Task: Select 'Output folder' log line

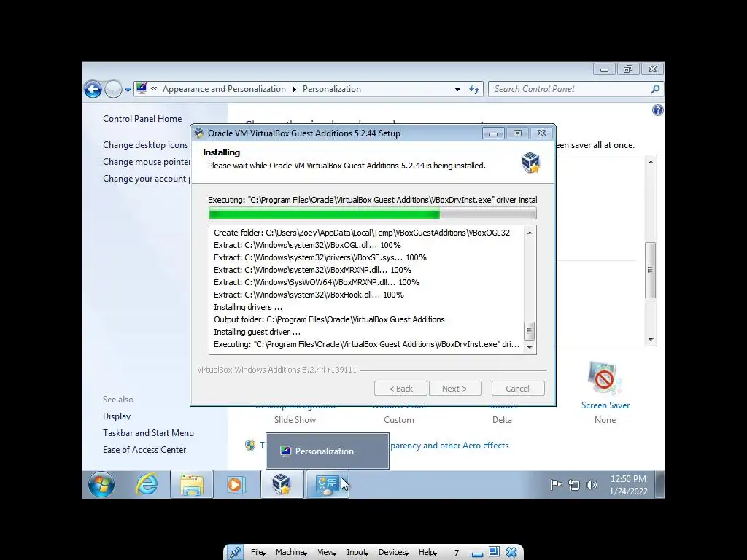Action: [329, 319]
